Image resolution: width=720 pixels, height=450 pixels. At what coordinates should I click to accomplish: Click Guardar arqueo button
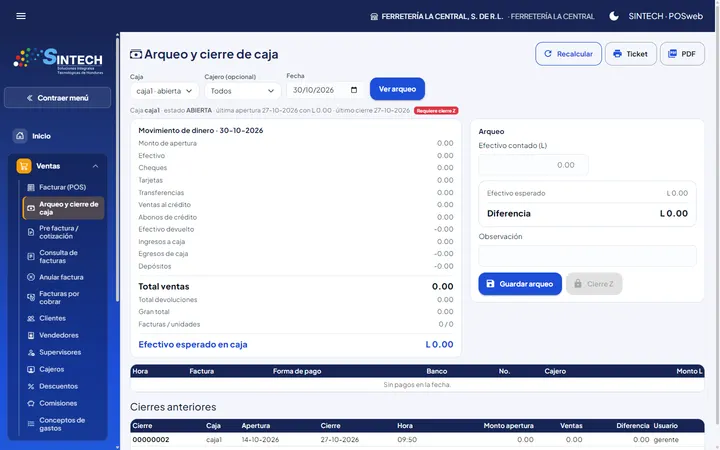click(520, 284)
